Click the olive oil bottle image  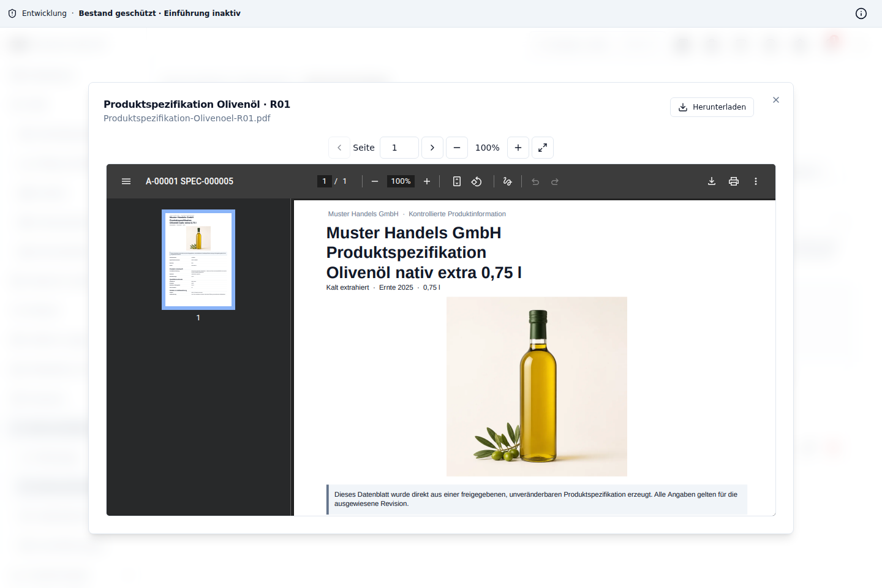537,386
